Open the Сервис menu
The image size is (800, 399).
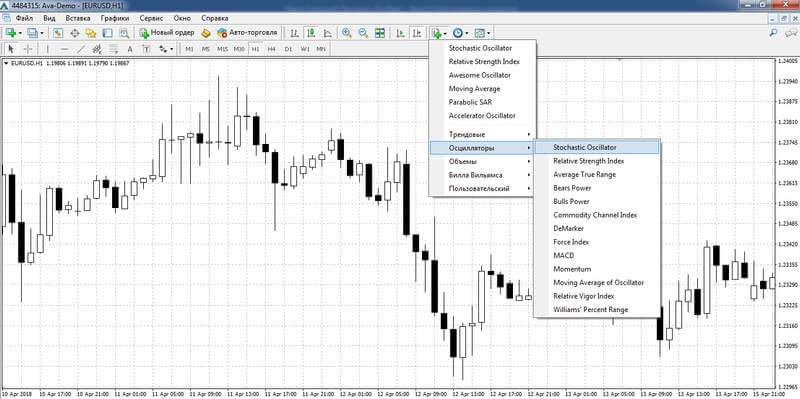pos(151,18)
